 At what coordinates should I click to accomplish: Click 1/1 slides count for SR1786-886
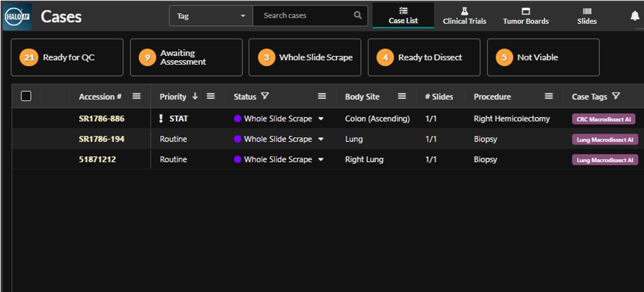coord(431,119)
